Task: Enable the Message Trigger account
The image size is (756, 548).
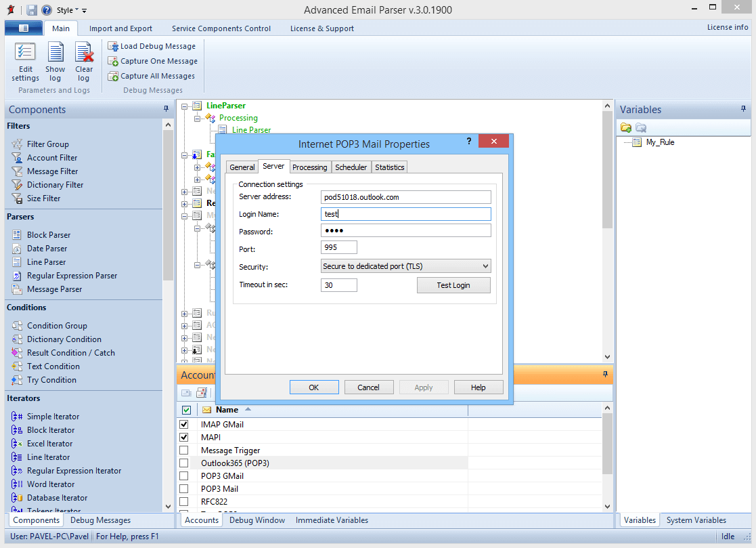Action: (x=183, y=450)
